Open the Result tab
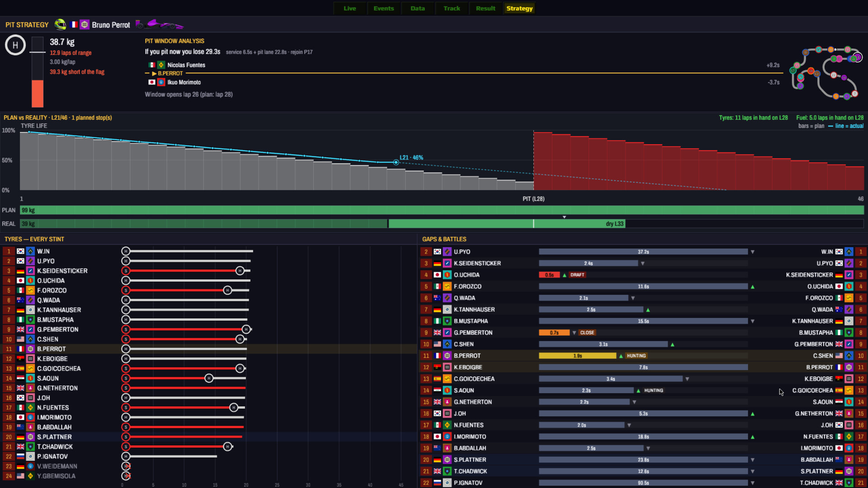 (486, 8)
